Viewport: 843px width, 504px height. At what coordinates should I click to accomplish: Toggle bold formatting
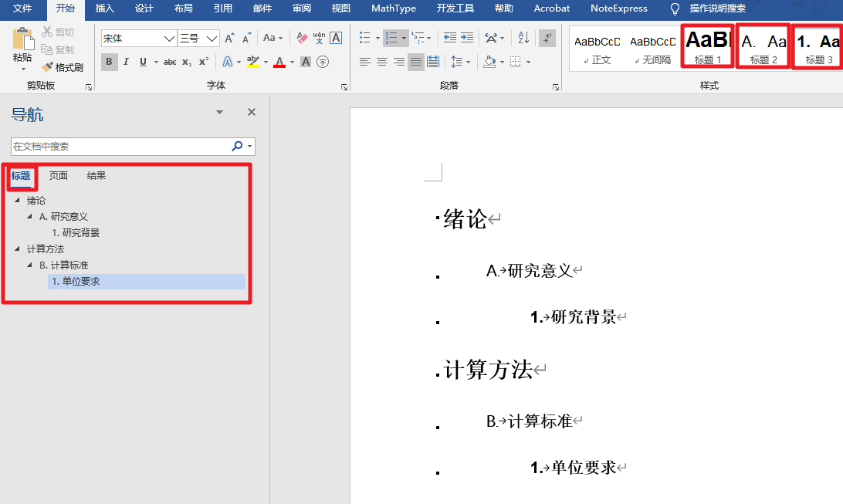point(109,62)
